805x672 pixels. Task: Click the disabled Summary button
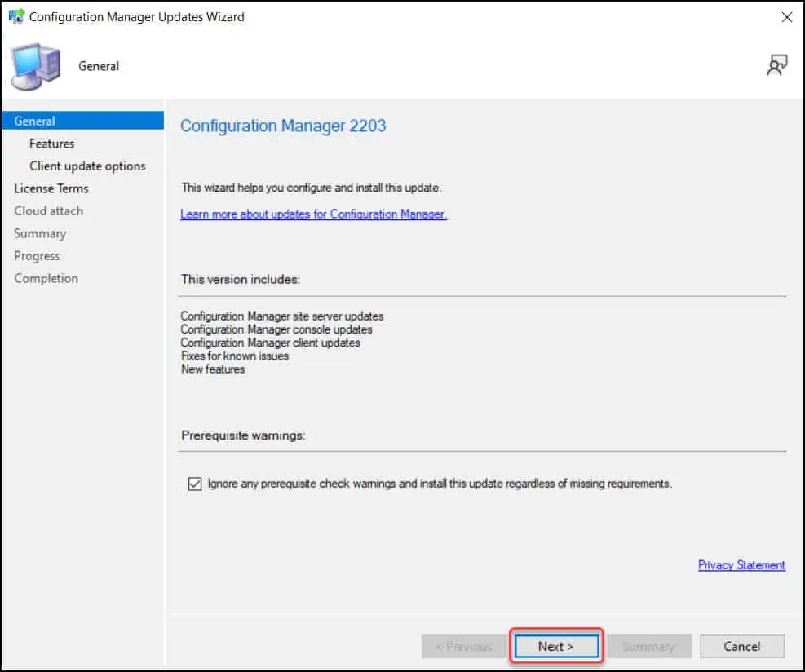point(649,647)
